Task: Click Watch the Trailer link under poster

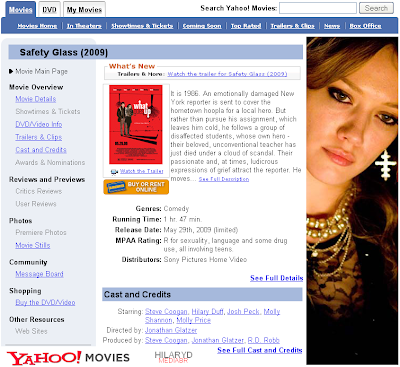Action: [x=142, y=171]
